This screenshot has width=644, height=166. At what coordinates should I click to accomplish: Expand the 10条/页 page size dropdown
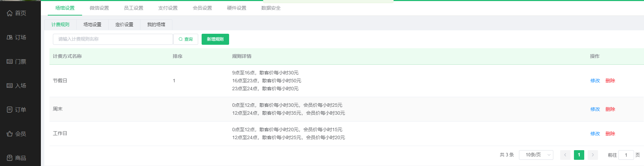click(536, 155)
